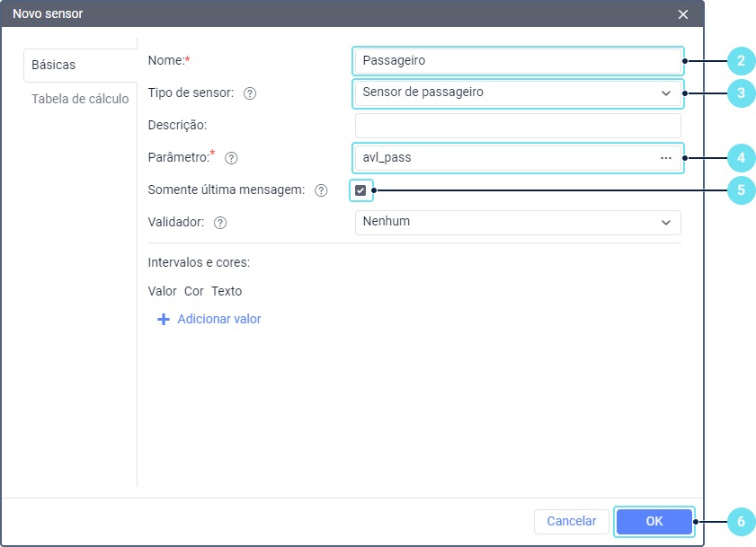Viewport: 756px width, 547px height.
Task: Expand the Tipo de sensor dropdown
Action: (518, 93)
